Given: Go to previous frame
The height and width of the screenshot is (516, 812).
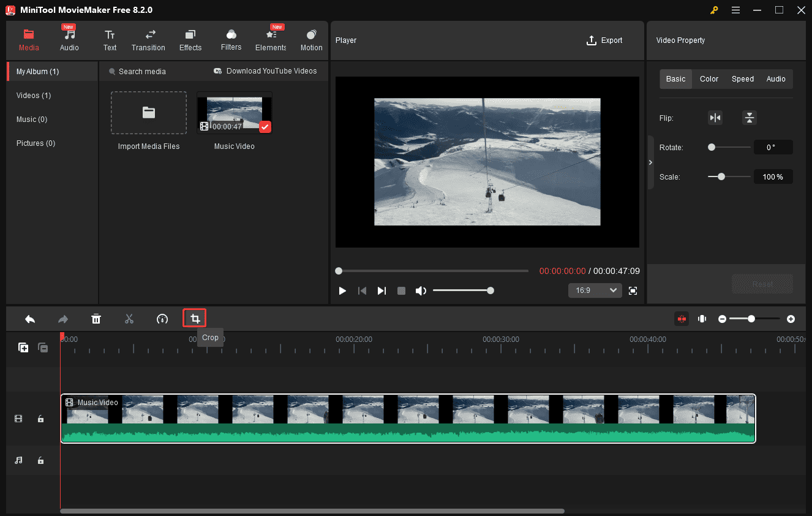Looking at the screenshot, I should point(362,290).
